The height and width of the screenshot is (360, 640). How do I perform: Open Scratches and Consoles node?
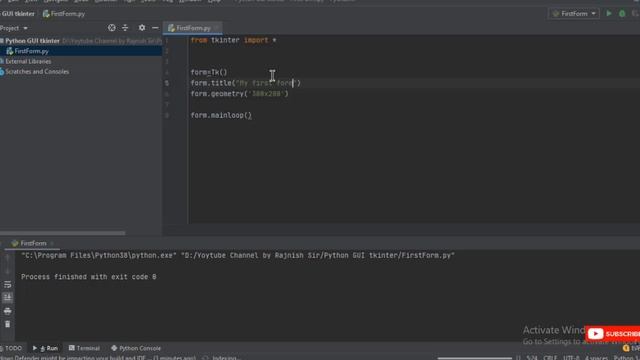(x=37, y=71)
